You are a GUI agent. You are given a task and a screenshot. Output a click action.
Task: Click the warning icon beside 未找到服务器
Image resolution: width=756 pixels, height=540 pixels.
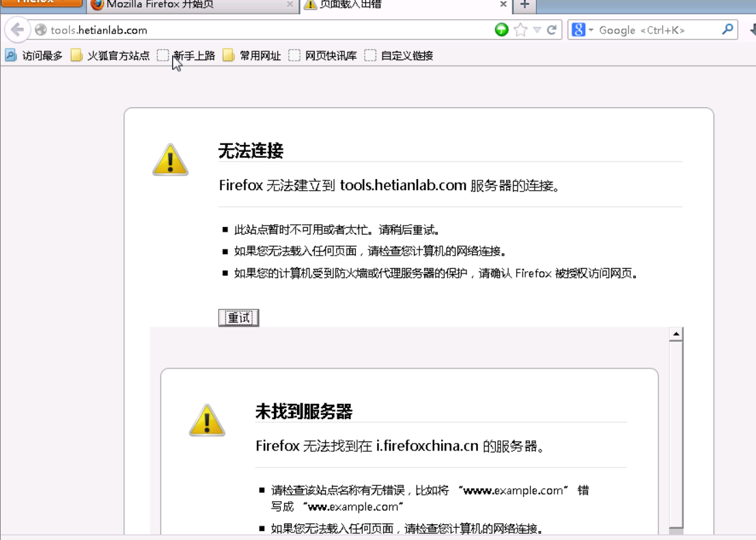click(x=207, y=420)
